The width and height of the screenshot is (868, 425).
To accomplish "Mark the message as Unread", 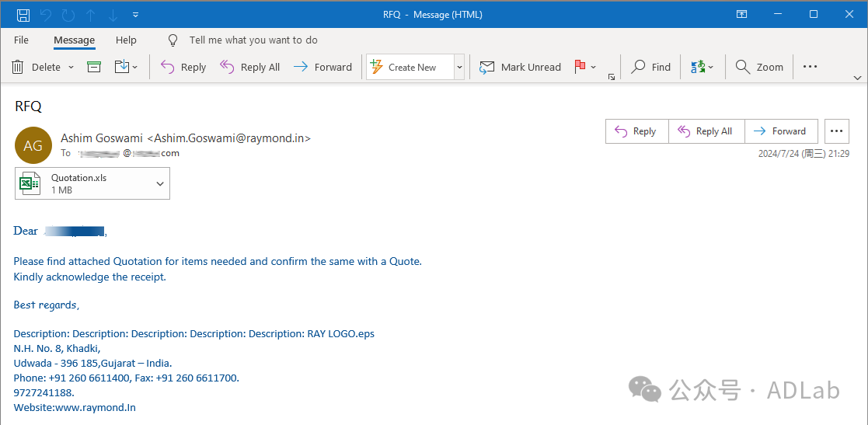I will pos(520,67).
